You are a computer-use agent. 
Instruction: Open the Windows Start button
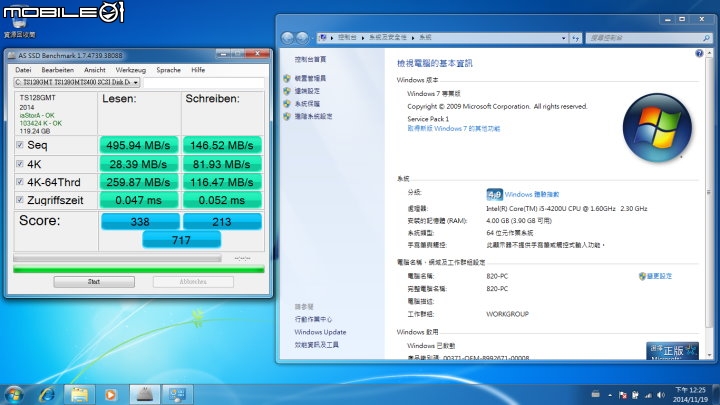tap(14, 394)
